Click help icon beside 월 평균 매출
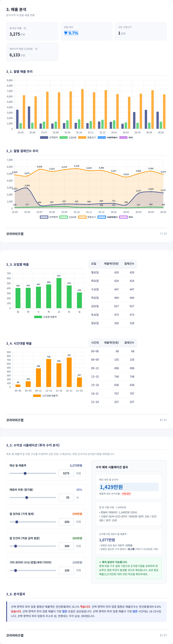The image size is (173, 644). tap(25, 28)
